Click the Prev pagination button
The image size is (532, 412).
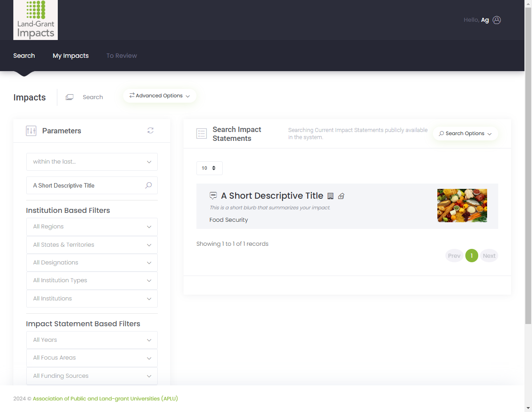pos(454,256)
